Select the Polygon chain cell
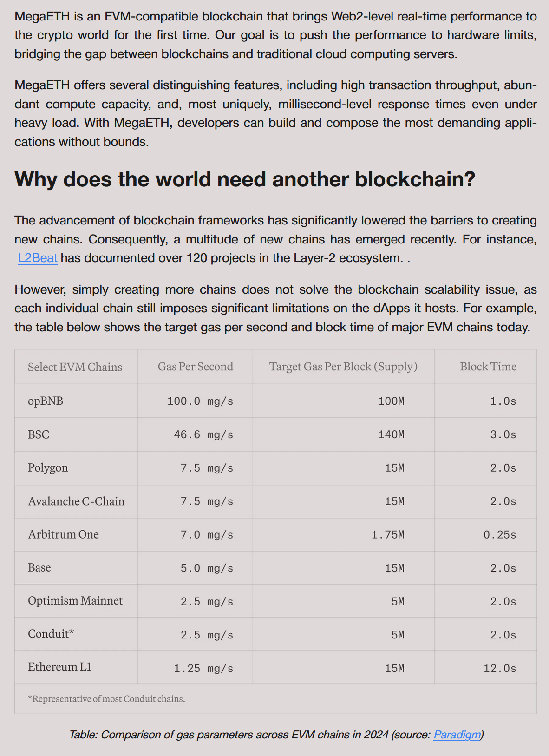Screen dimensions: 549x756 coord(48,467)
